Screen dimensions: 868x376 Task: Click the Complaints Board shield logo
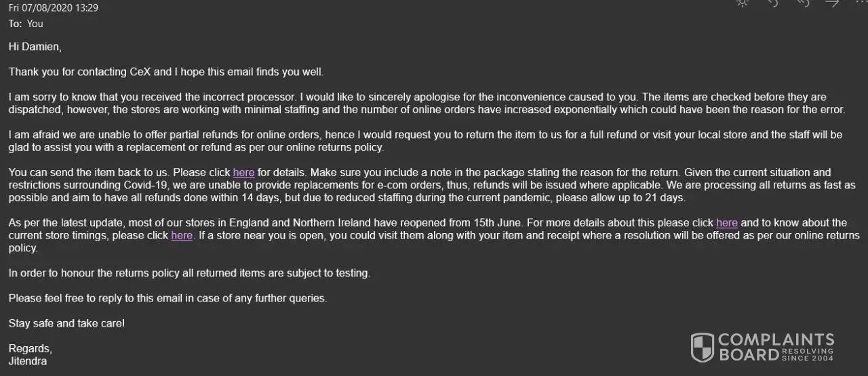pyautogui.click(x=702, y=347)
